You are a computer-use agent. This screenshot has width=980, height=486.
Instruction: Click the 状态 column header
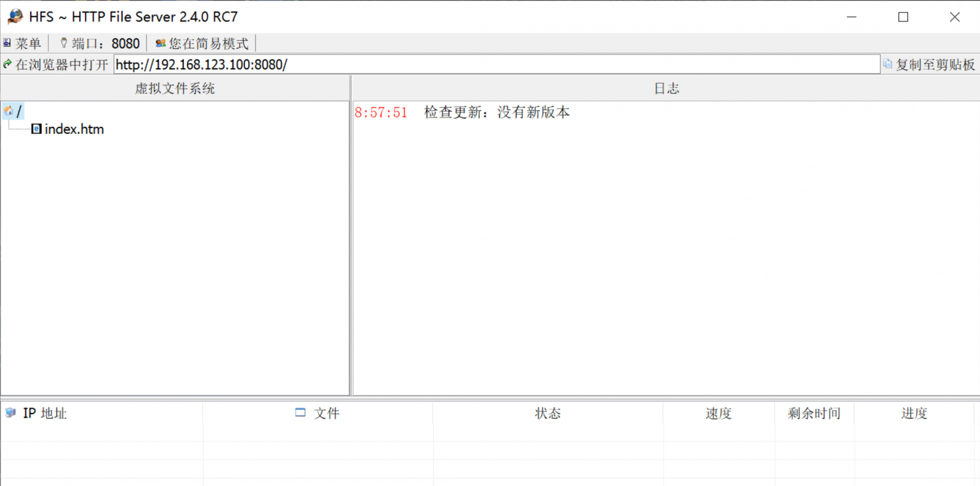(x=547, y=413)
